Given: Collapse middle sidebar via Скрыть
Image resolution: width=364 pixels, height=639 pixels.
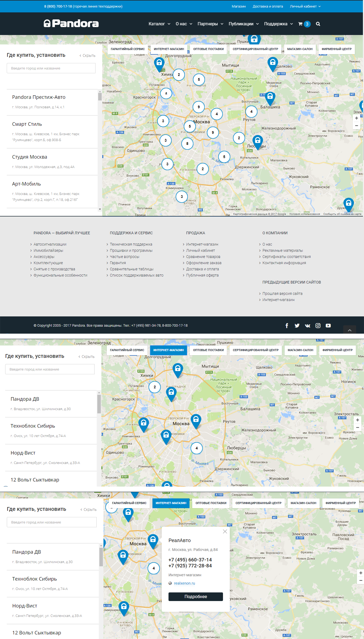Looking at the screenshot, I should coord(86,357).
